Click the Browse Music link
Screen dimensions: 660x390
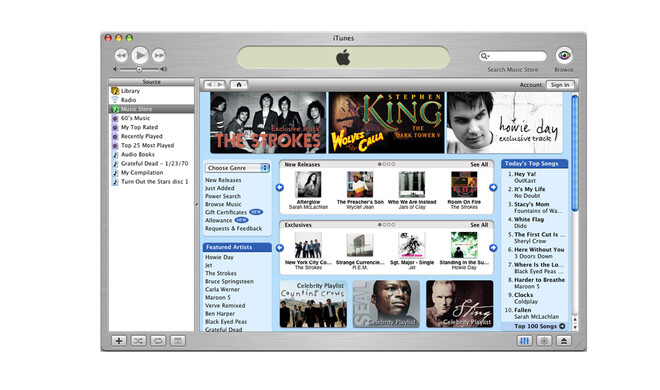tap(224, 204)
